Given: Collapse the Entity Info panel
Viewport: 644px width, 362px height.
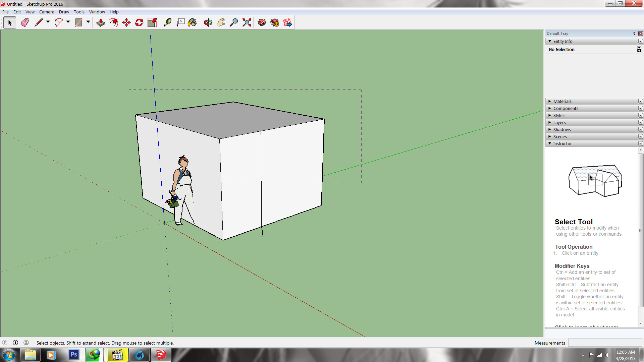Looking at the screenshot, I should [x=550, y=41].
